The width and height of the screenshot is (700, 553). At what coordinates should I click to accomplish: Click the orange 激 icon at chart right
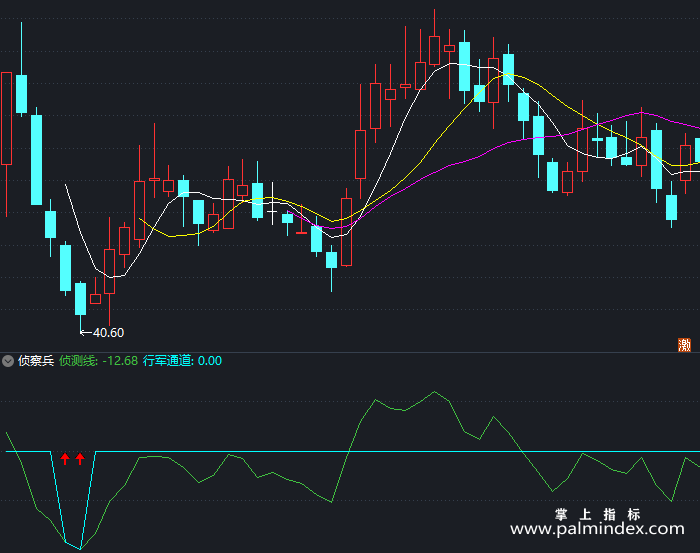684,345
